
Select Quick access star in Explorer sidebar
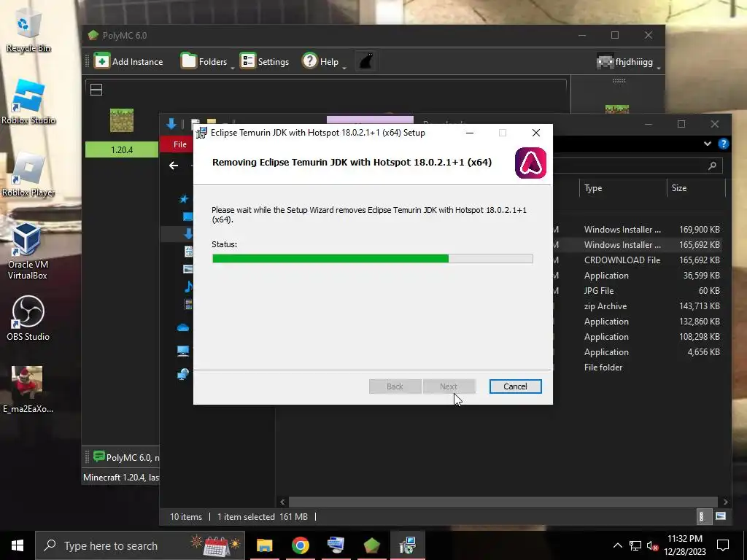(184, 199)
